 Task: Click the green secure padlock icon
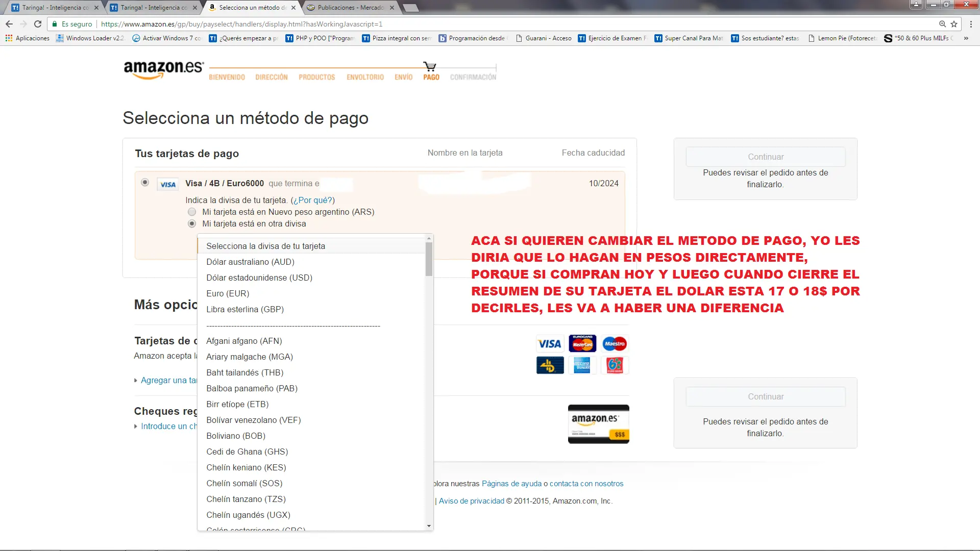(55, 24)
